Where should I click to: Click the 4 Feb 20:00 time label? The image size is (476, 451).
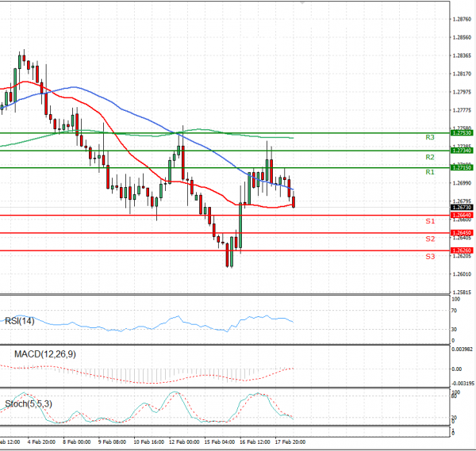[41, 442]
